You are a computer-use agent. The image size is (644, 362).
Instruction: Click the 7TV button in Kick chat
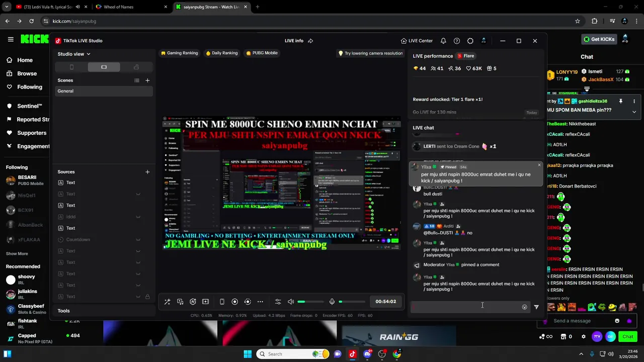coord(597,336)
